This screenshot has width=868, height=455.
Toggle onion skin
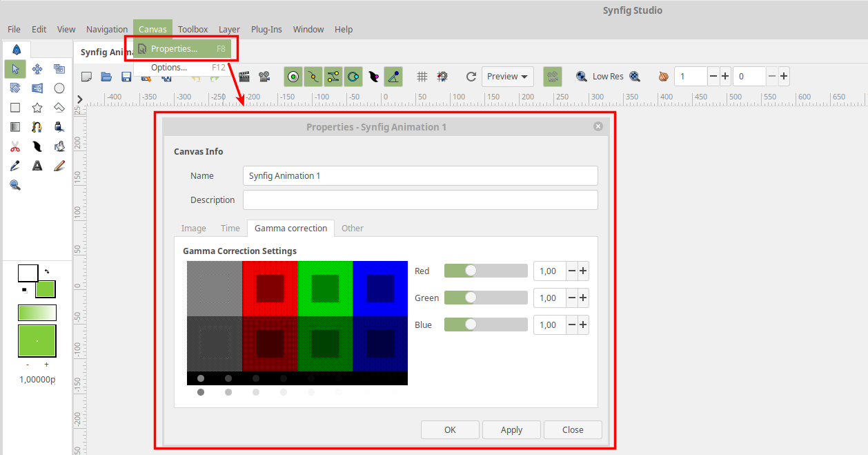pos(664,77)
